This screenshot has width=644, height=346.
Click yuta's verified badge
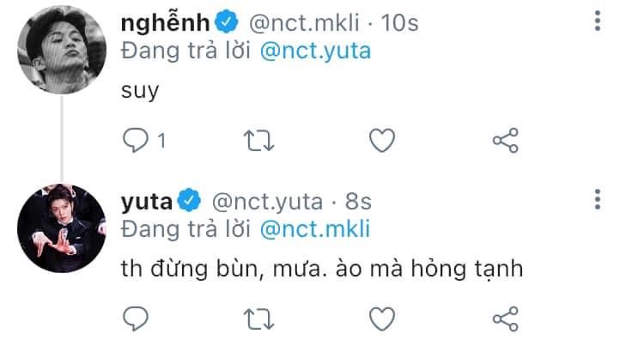[189, 202]
